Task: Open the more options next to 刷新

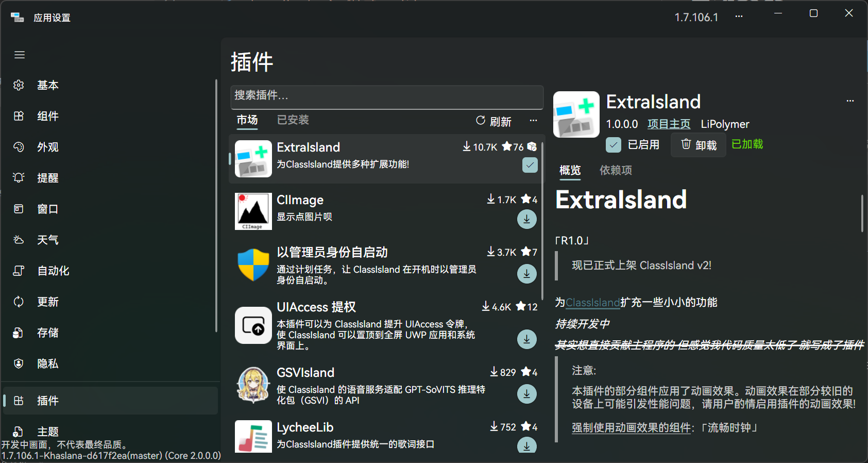Action: [533, 121]
